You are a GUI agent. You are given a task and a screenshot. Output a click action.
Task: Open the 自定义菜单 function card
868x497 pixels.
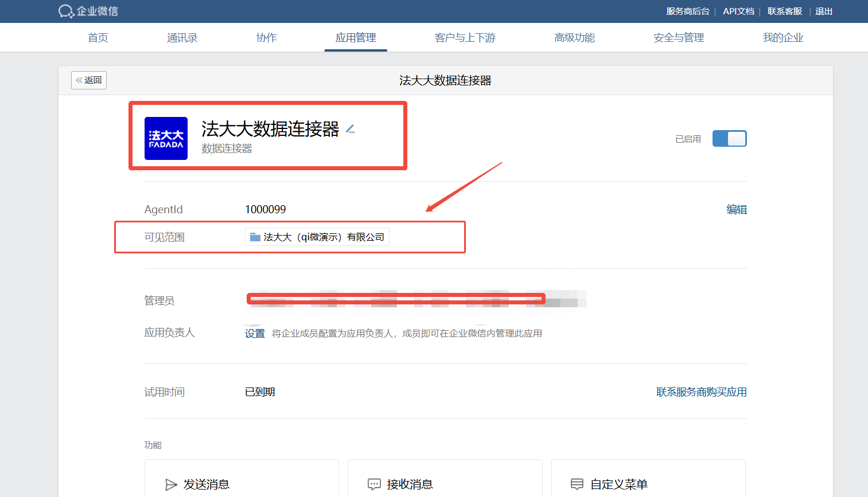[648, 478]
